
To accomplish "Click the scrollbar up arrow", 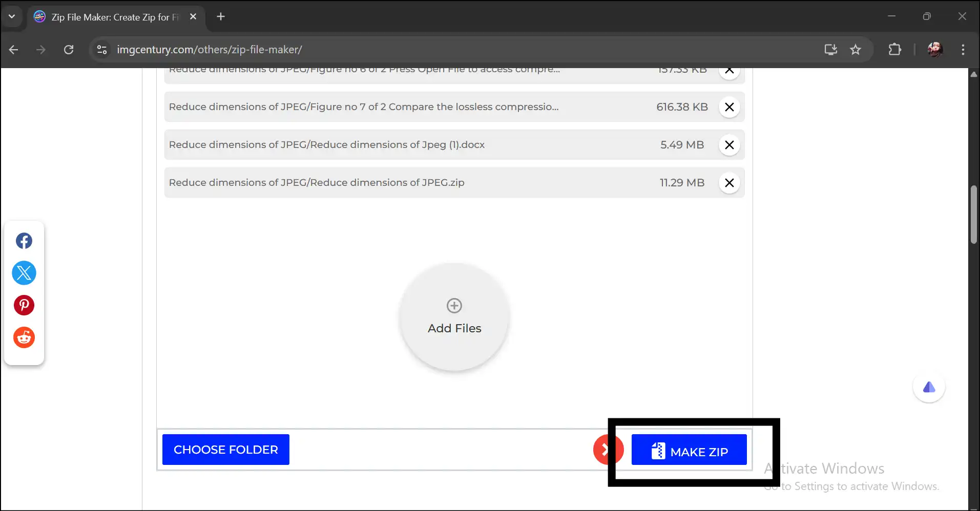I will [x=974, y=74].
